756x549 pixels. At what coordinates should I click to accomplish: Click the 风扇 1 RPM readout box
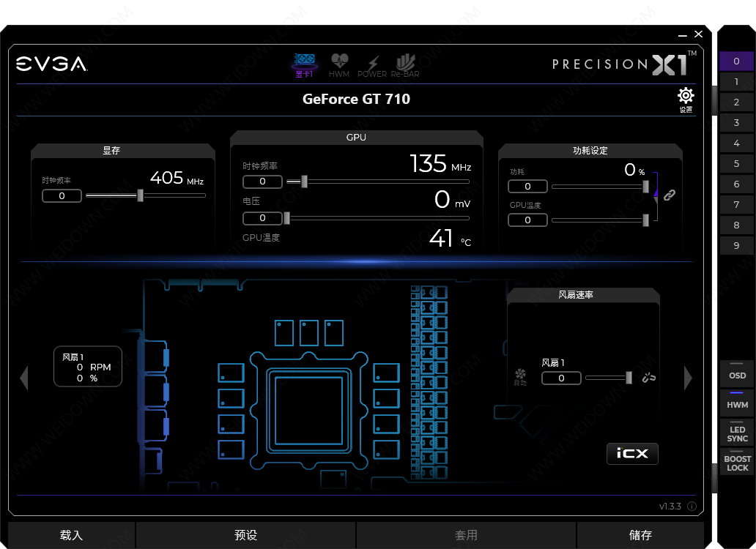(88, 367)
